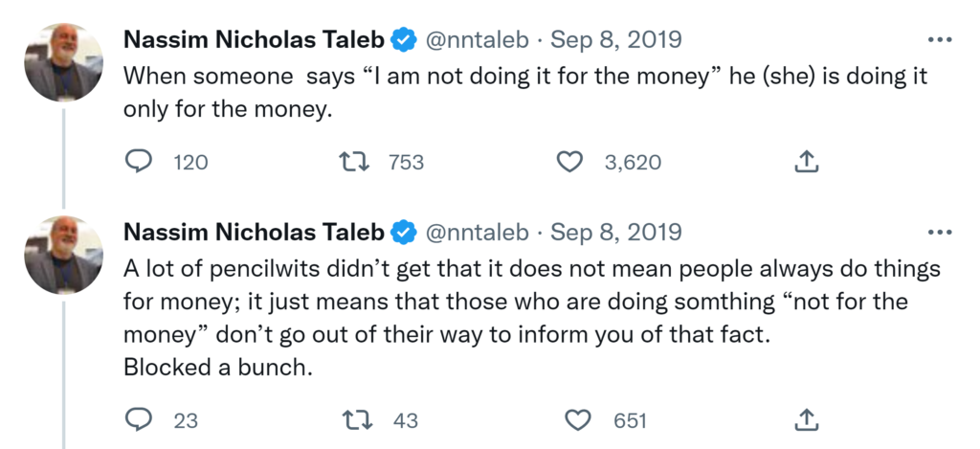Share the second tweet via share icon
Viewport: 980px width, 449px height.
pos(807,420)
